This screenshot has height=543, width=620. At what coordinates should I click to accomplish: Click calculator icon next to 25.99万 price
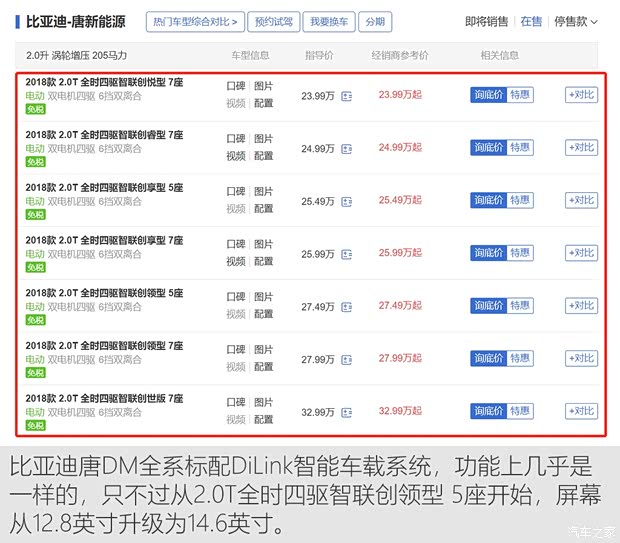(x=347, y=254)
